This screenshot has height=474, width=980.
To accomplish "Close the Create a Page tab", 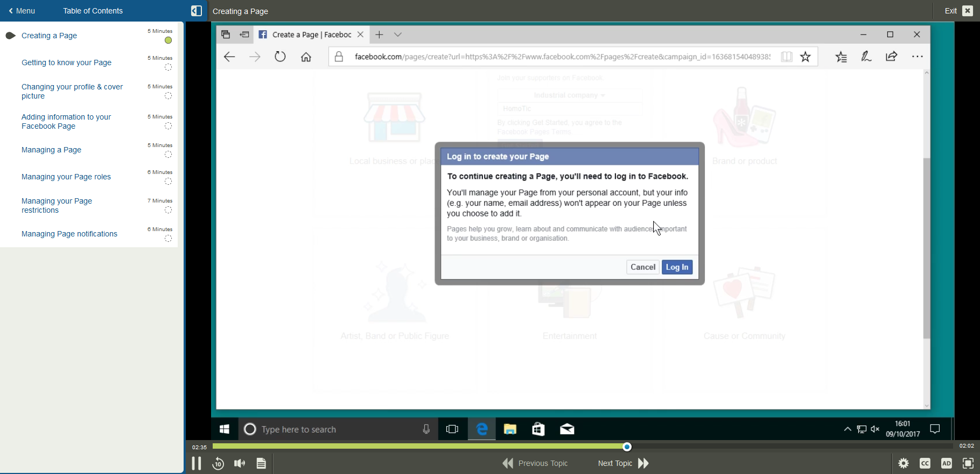I will 361,34.
